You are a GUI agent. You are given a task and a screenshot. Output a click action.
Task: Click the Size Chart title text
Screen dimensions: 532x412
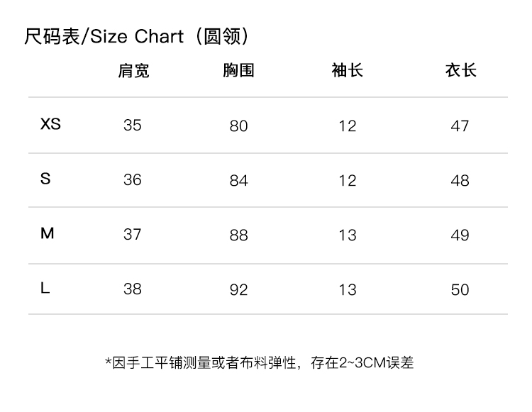tap(137, 36)
